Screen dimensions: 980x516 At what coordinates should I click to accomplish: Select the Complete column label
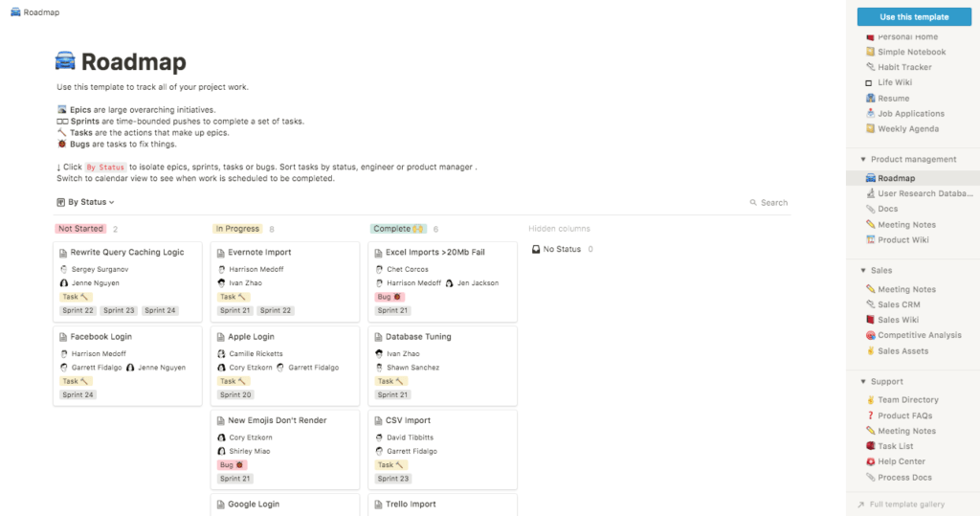pos(398,229)
